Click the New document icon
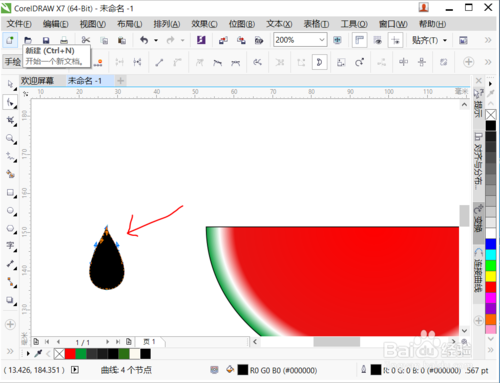This screenshot has height=383, width=500. (10, 40)
